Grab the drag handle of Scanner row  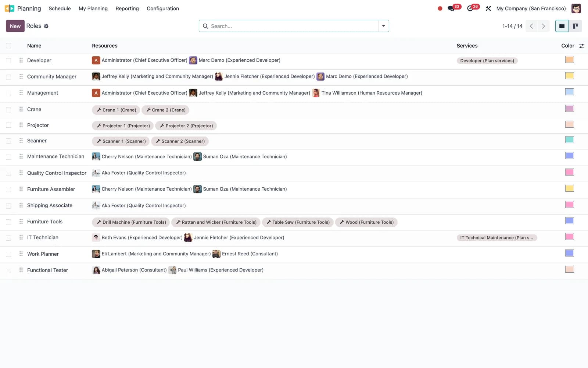pyautogui.click(x=21, y=141)
